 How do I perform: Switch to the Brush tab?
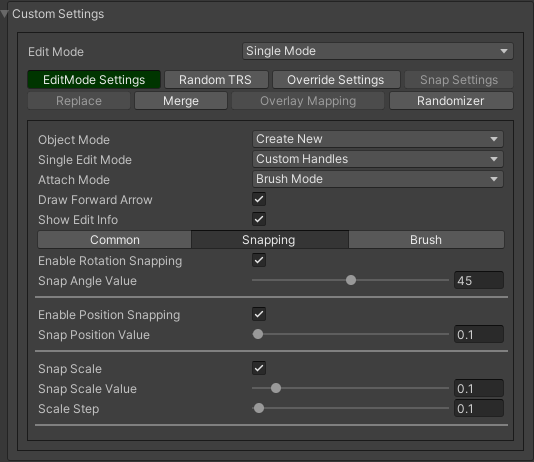[426, 240]
